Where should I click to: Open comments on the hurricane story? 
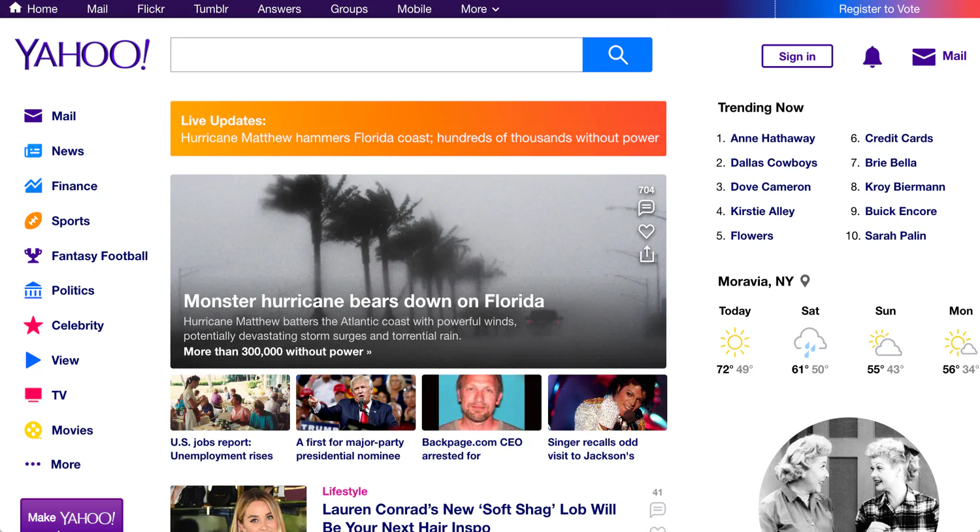(x=646, y=207)
